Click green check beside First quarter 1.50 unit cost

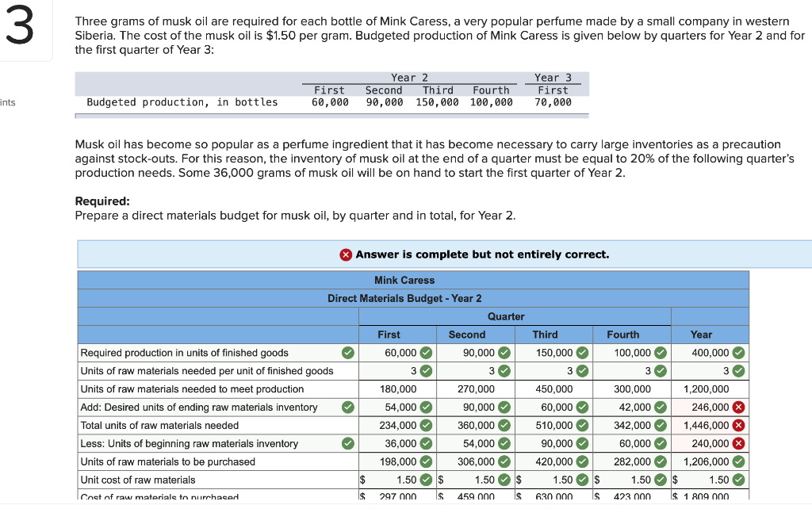(426, 480)
